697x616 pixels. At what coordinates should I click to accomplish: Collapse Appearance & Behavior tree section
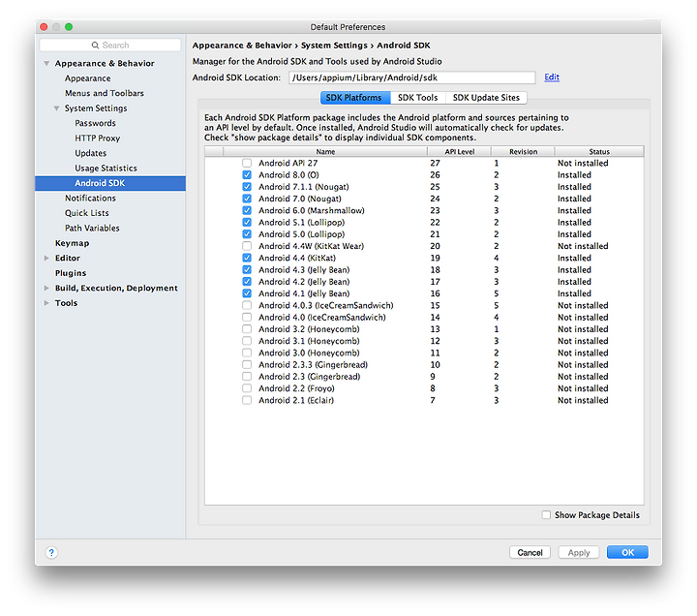(x=46, y=63)
